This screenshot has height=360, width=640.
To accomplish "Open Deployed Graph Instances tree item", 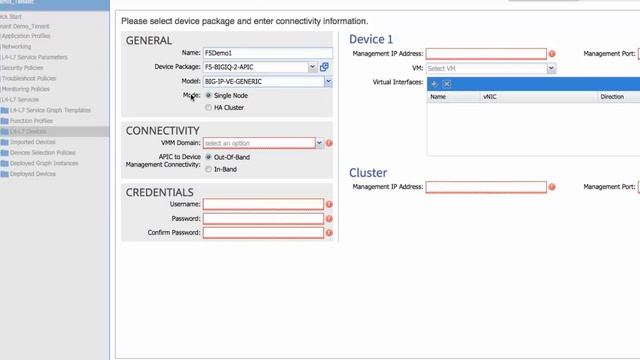I will [x=44, y=163].
